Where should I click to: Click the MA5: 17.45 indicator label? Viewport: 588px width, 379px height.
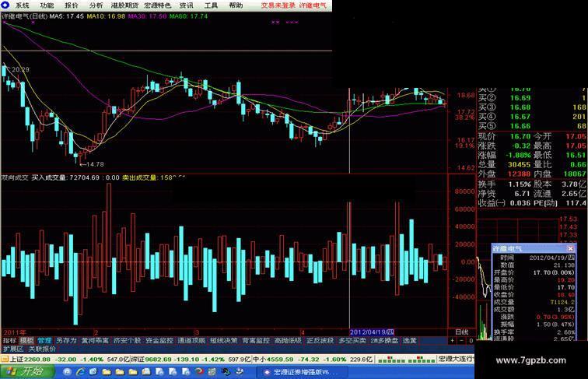click(x=67, y=16)
